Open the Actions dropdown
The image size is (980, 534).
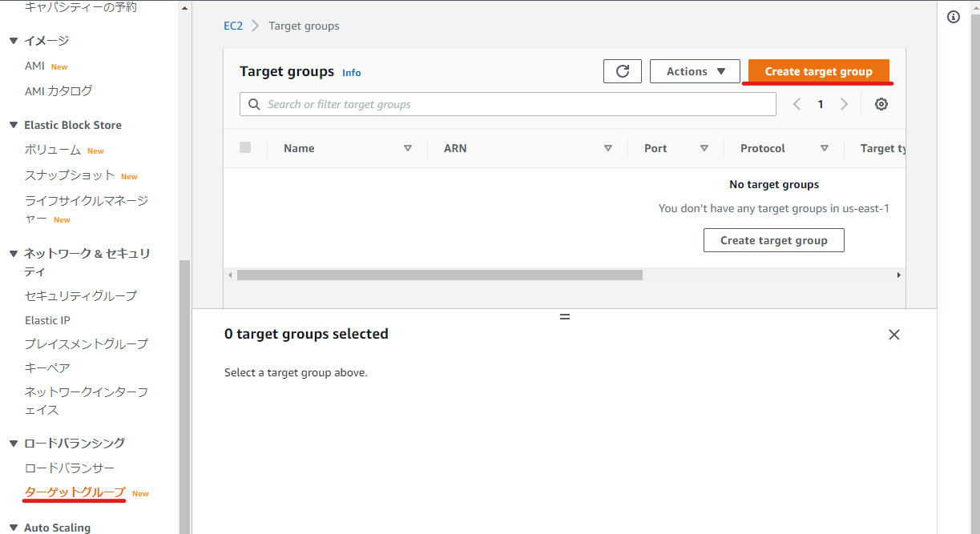[x=695, y=71]
